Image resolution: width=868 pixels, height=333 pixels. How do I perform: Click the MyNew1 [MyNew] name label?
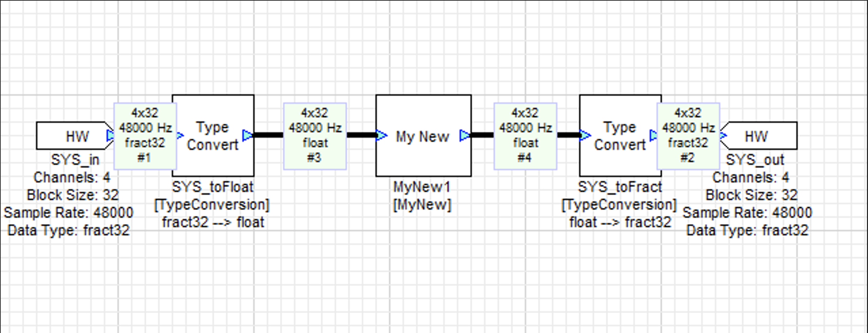pos(422,196)
